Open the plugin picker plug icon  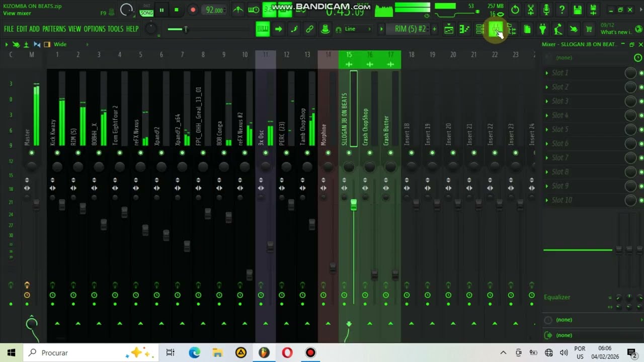pyautogui.click(x=542, y=30)
